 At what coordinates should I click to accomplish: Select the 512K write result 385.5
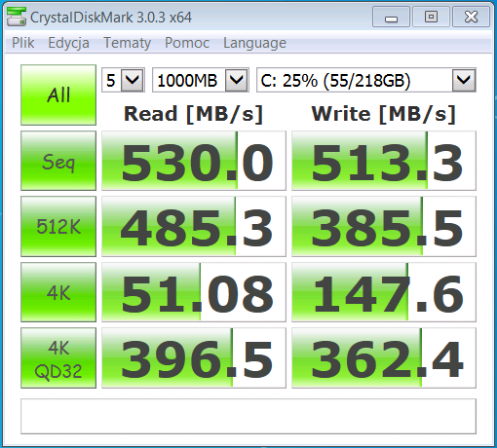[x=384, y=226]
